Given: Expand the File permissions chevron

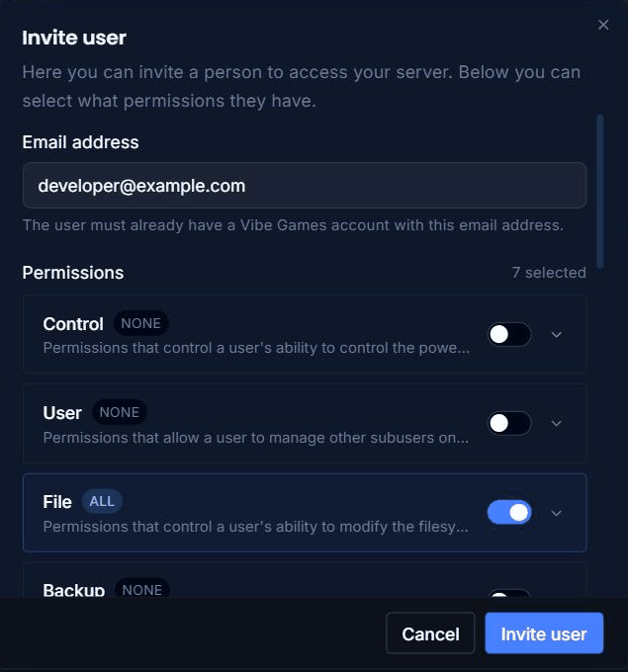Looking at the screenshot, I should tap(557, 513).
